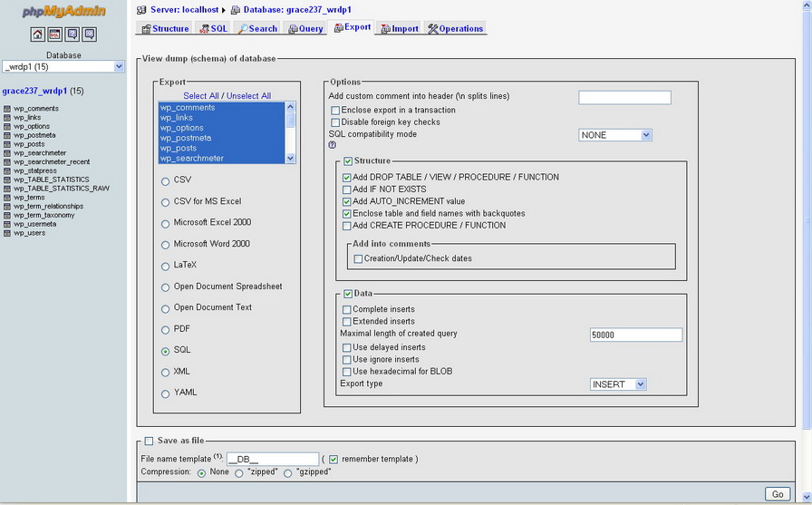Click the table icon beside wp_terms
The height and width of the screenshot is (505, 812).
(7, 198)
